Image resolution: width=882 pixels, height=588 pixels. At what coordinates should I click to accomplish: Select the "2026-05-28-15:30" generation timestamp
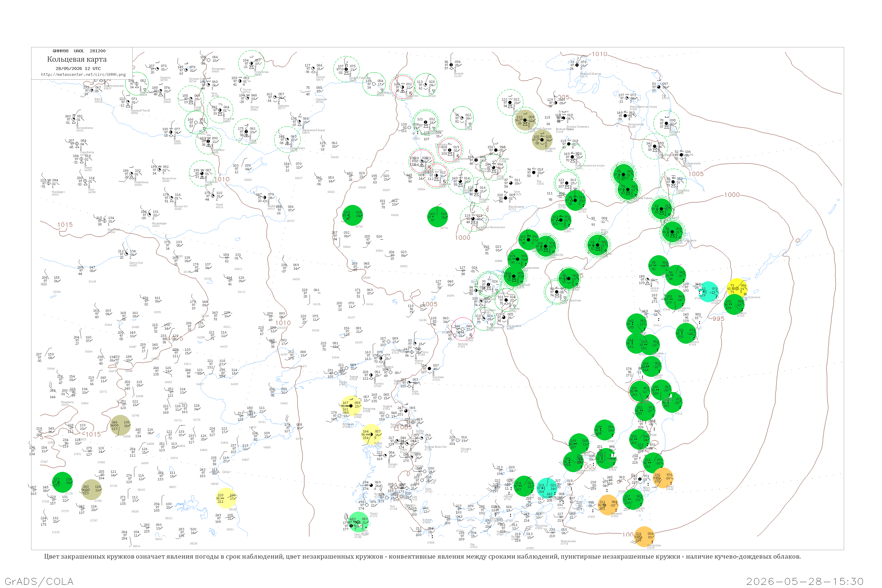805,581
